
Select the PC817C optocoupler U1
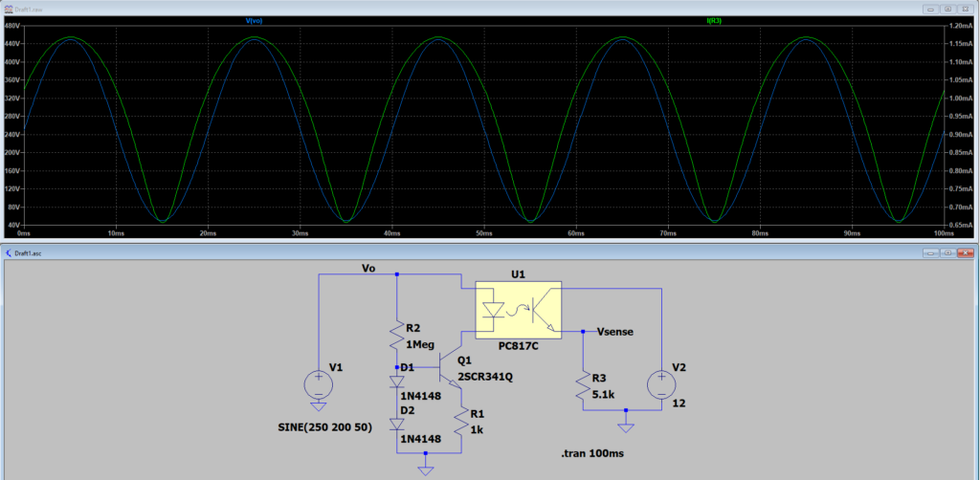[518, 311]
